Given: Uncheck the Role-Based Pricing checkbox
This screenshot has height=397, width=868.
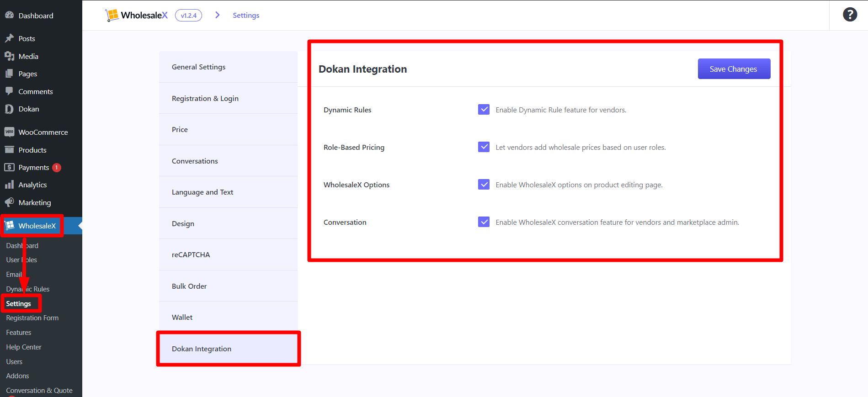Looking at the screenshot, I should [484, 147].
